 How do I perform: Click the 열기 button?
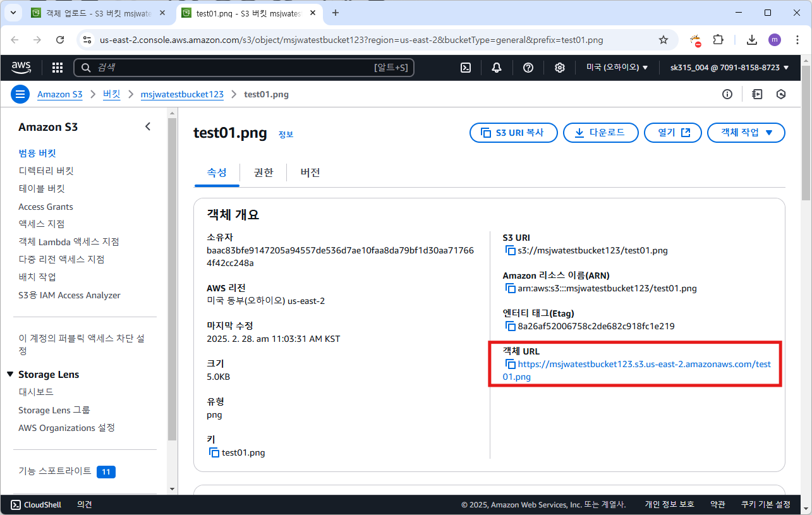coord(673,133)
